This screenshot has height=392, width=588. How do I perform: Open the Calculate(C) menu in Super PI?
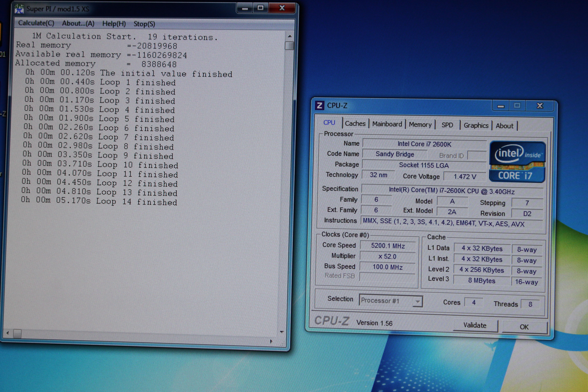click(x=36, y=23)
